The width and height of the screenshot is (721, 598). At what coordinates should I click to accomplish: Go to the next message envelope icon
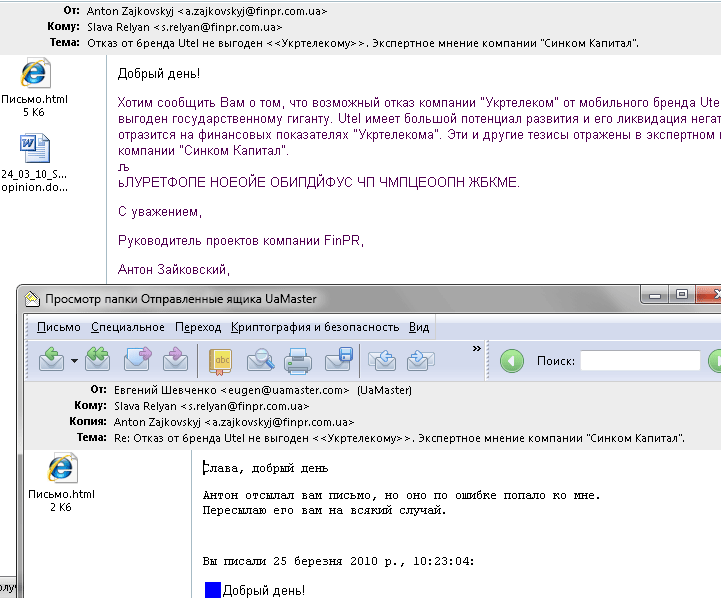pos(421,360)
